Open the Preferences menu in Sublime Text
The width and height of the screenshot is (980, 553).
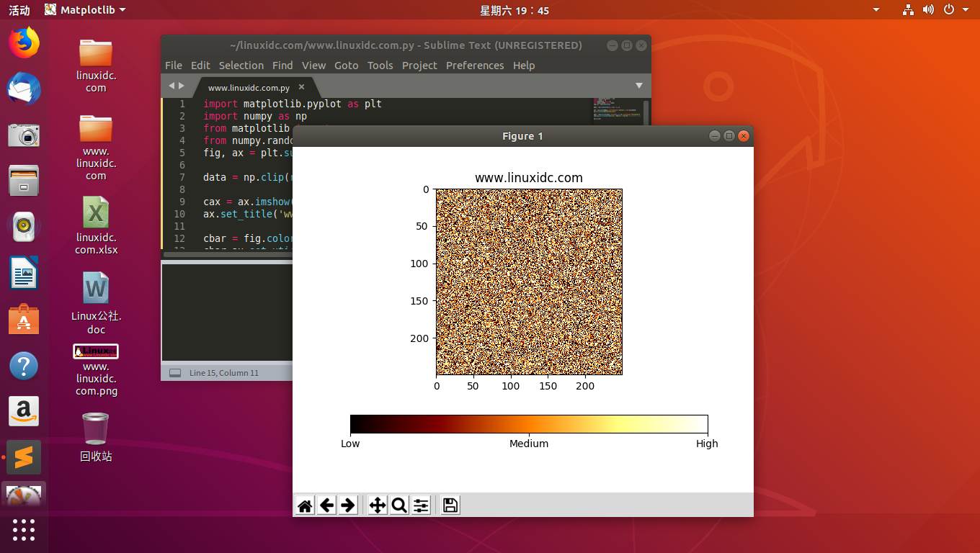[x=475, y=66]
